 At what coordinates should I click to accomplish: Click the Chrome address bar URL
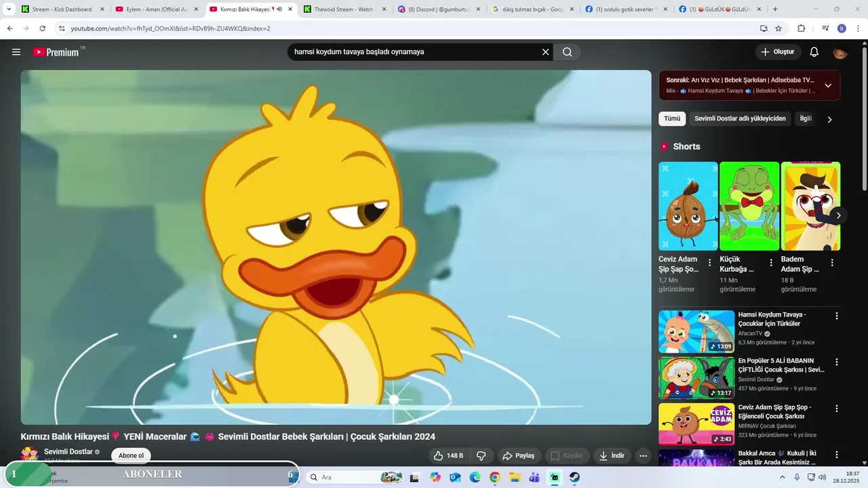click(170, 28)
